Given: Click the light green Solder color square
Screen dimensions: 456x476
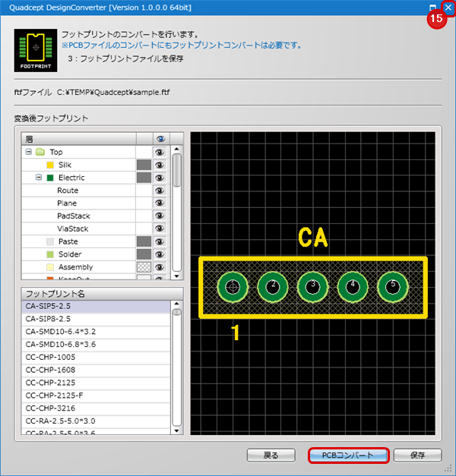Looking at the screenshot, I should tap(50, 254).
